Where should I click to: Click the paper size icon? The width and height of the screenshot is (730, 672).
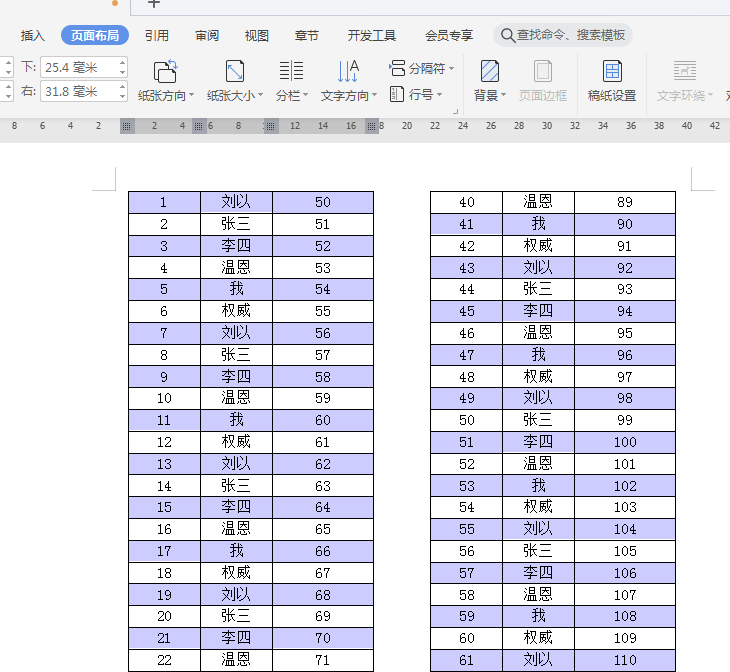point(235,72)
